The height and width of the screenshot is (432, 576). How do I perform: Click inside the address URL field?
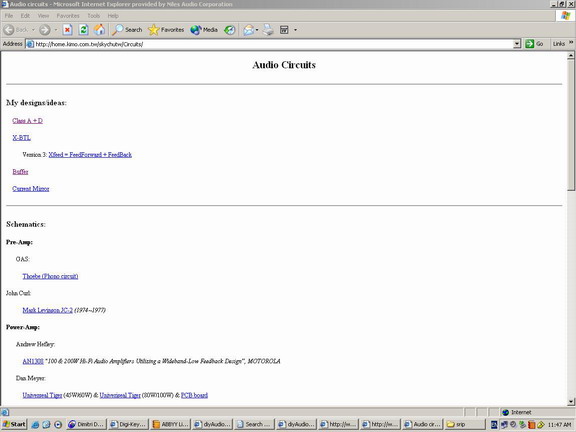pyautogui.click(x=272, y=44)
